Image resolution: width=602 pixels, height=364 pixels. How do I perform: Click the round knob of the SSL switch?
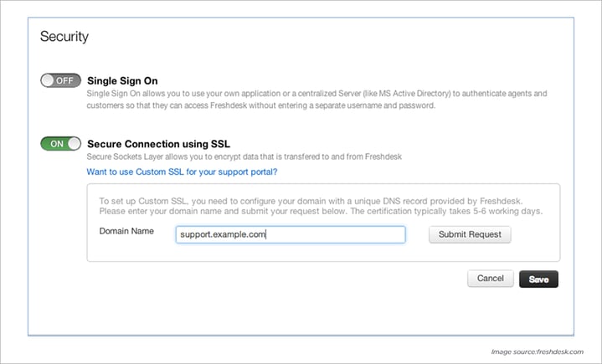(74, 143)
